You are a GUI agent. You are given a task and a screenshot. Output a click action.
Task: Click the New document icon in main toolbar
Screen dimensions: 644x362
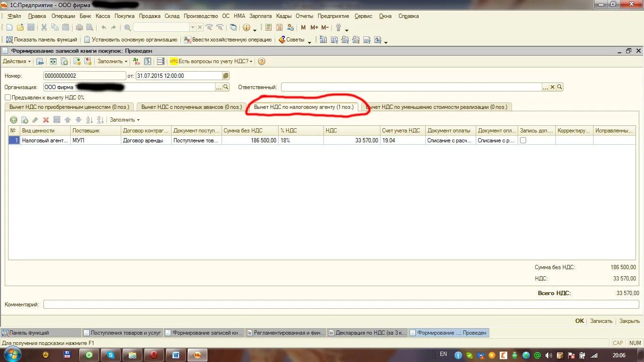point(9,28)
